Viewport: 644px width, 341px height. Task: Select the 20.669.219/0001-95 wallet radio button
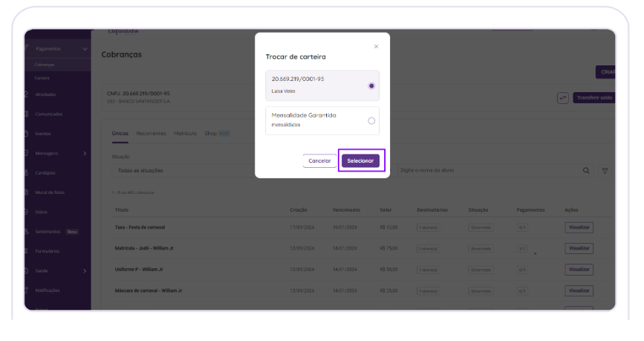(x=371, y=85)
